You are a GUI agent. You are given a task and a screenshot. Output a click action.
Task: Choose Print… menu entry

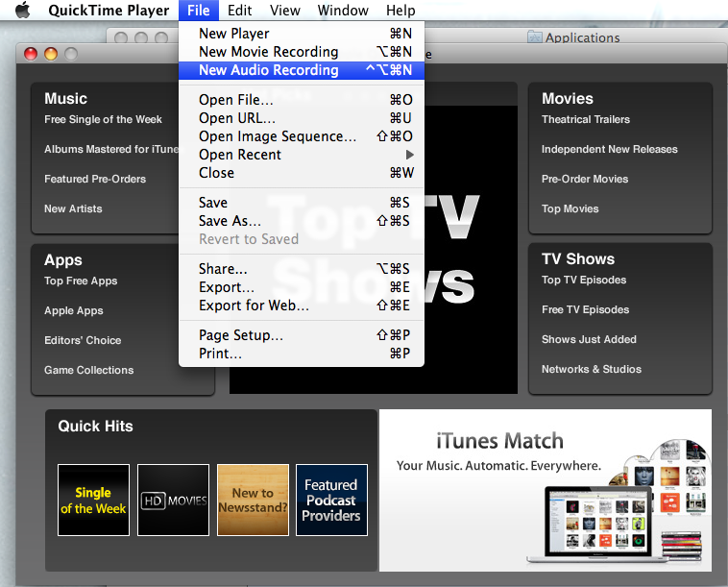pos(302,354)
